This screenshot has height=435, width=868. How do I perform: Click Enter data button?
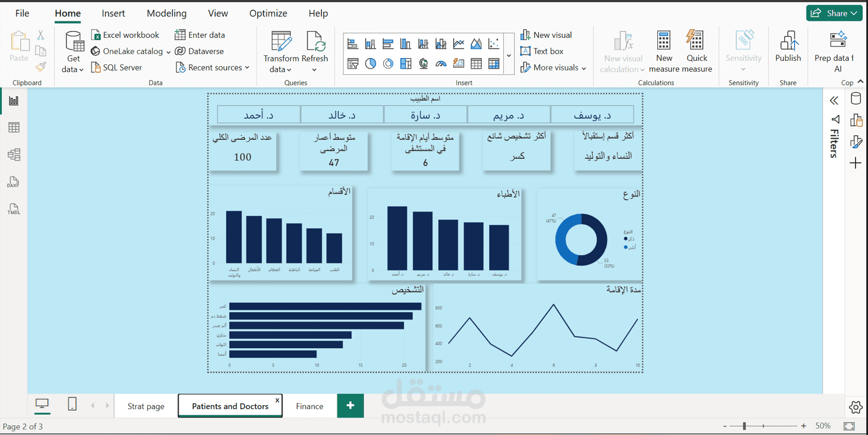tap(200, 35)
